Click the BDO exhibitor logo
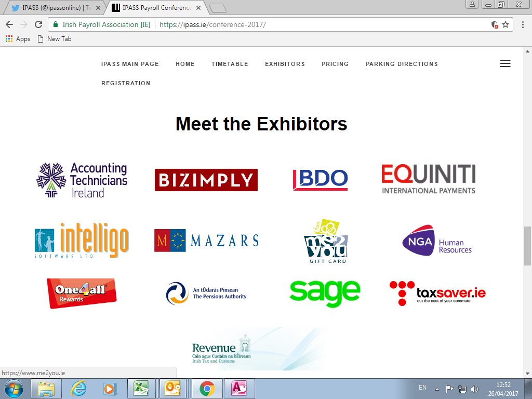 pyautogui.click(x=320, y=180)
